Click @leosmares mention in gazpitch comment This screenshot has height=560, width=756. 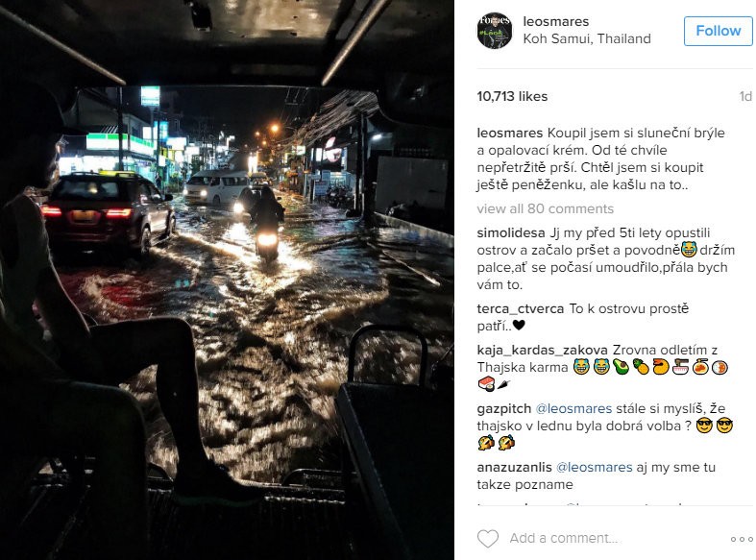[573, 408]
